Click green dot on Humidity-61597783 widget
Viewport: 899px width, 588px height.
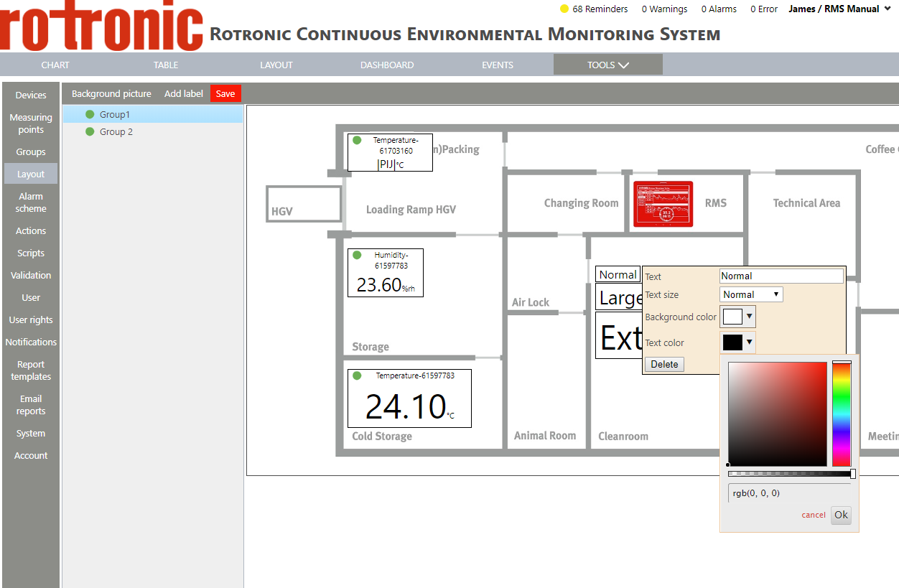click(356, 255)
